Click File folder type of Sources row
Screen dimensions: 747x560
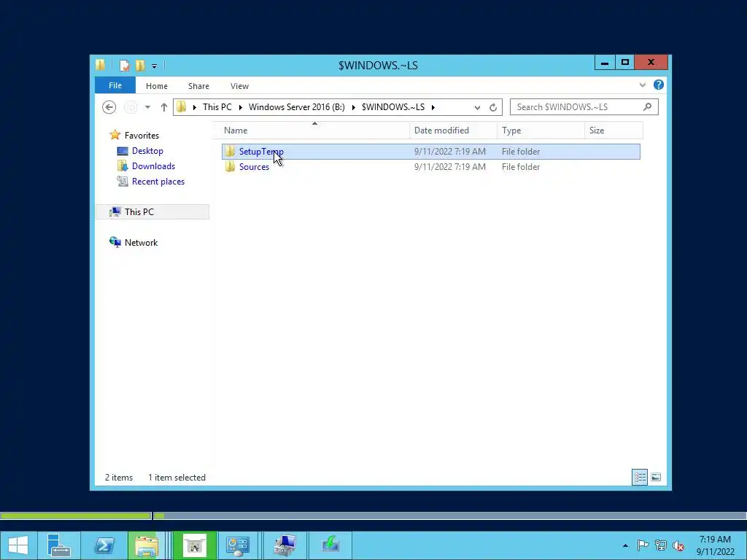[x=521, y=167]
